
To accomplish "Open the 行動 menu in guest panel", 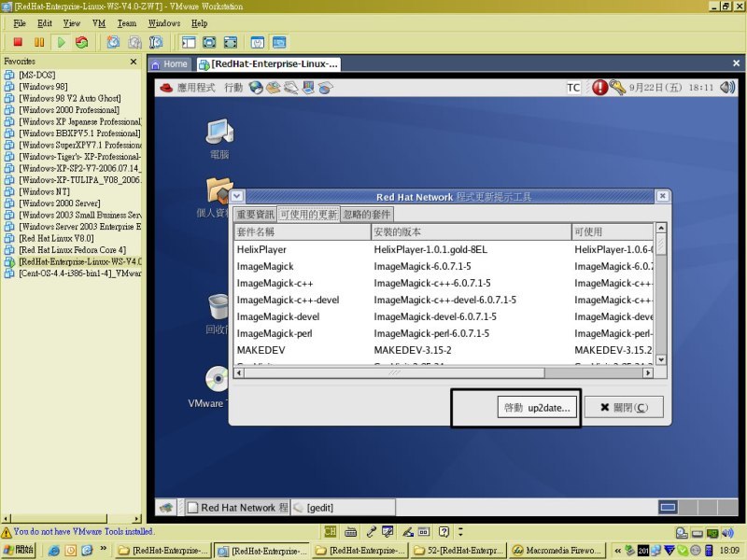I will pyautogui.click(x=233, y=88).
